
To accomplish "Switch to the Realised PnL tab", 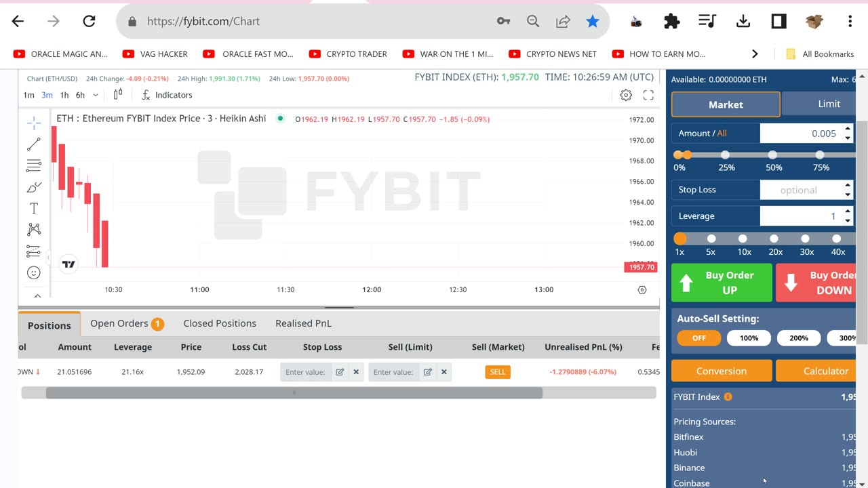I will tap(303, 324).
